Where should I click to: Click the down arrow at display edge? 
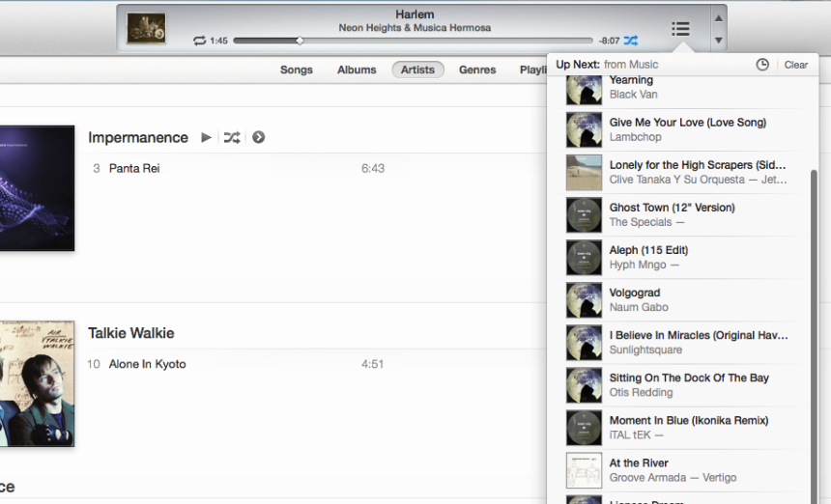coord(718,41)
